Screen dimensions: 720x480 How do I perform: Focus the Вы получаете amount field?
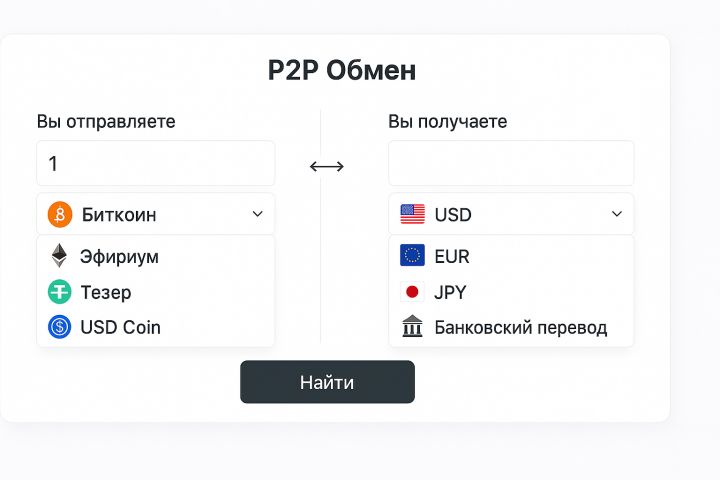[511, 163]
